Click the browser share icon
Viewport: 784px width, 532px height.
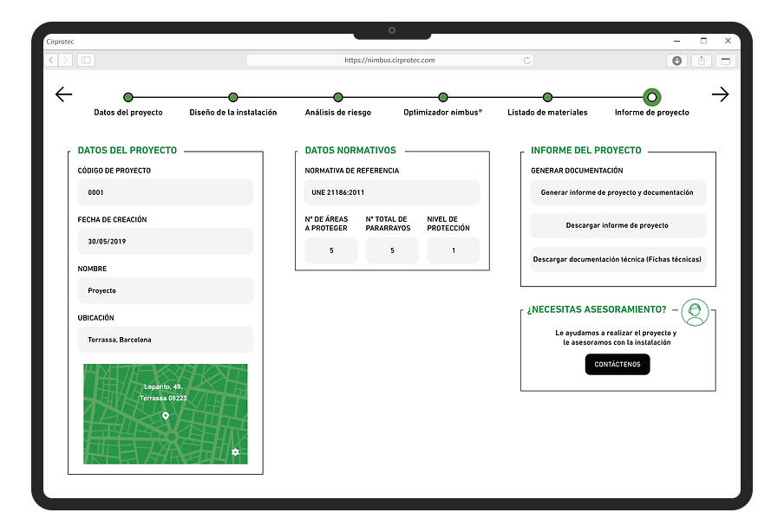click(x=702, y=61)
